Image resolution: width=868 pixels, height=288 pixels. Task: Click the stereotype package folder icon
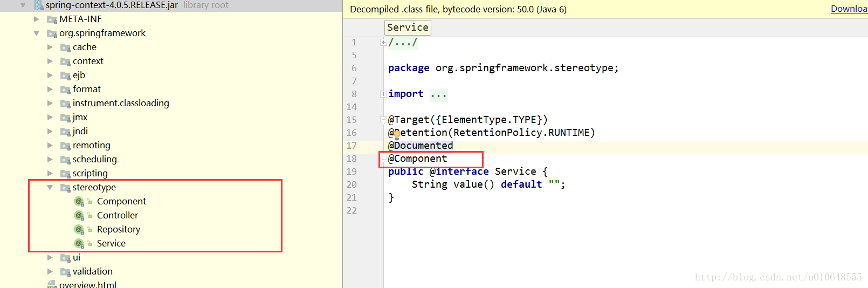[x=65, y=188]
